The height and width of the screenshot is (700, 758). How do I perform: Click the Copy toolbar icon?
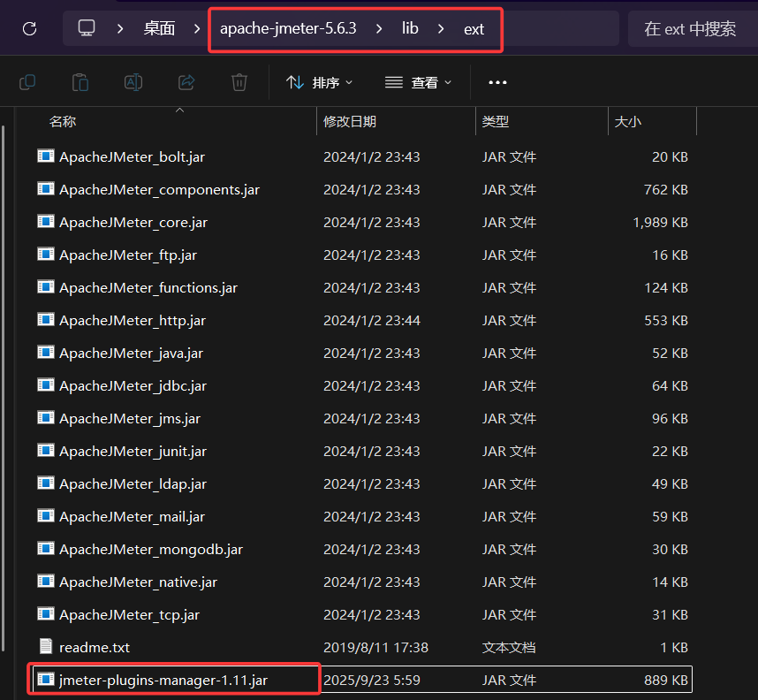coord(27,82)
